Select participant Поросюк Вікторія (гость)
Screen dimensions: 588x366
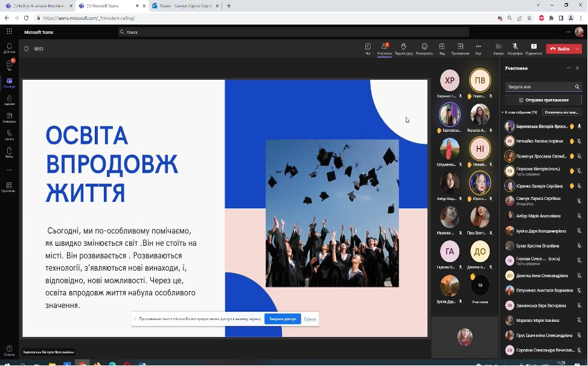(x=543, y=171)
